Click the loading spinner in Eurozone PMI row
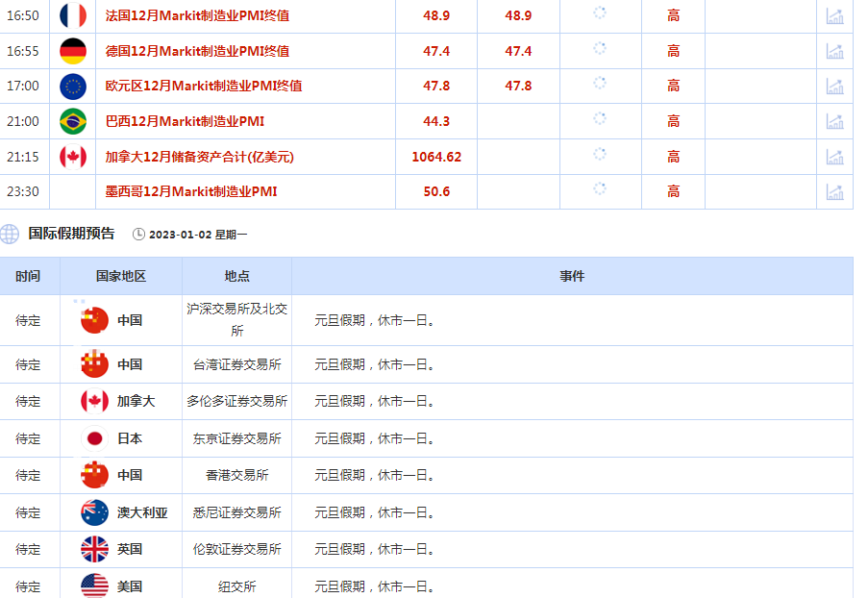868x598 pixels. pyautogui.click(x=600, y=84)
